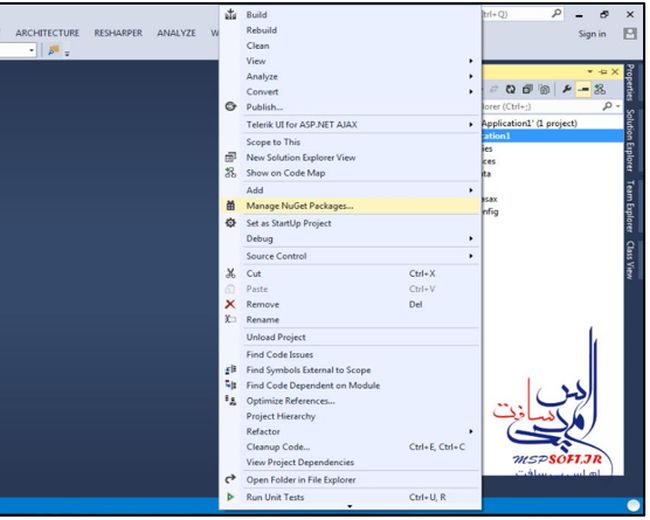The image size is (650, 520).
Task: Click the Find Symbols External to Scope icon
Action: (231, 369)
